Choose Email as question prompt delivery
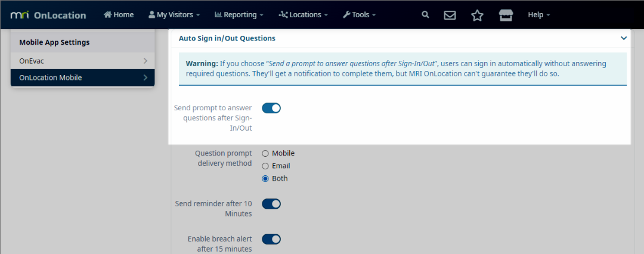Image resolution: width=644 pixels, height=254 pixels. 265,166
